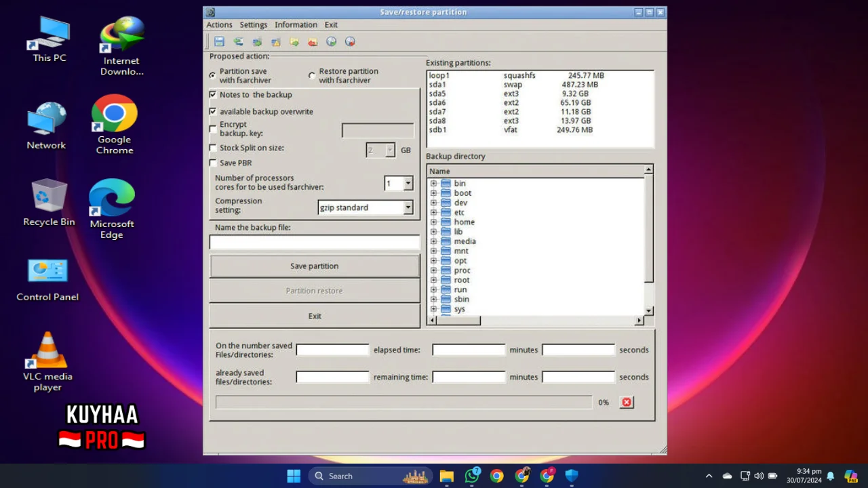The image size is (868, 488).
Task: Click the toolbar icon with yellow warning triangle
Action: tap(275, 41)
